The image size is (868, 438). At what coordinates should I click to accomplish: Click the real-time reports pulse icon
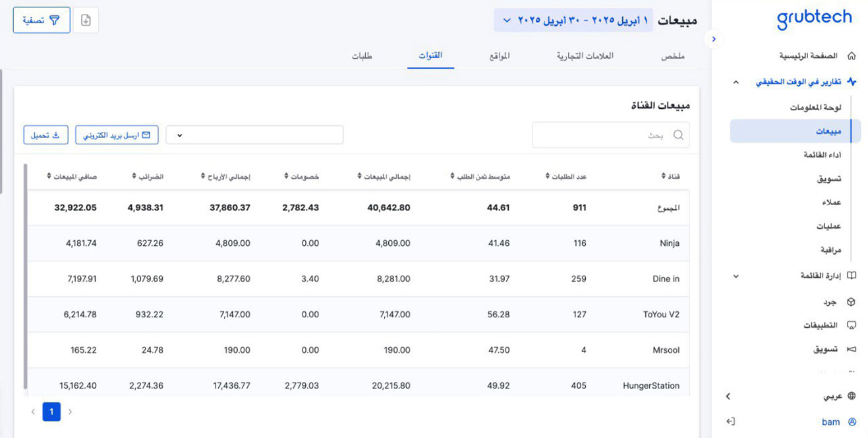[x=852, y=82]
